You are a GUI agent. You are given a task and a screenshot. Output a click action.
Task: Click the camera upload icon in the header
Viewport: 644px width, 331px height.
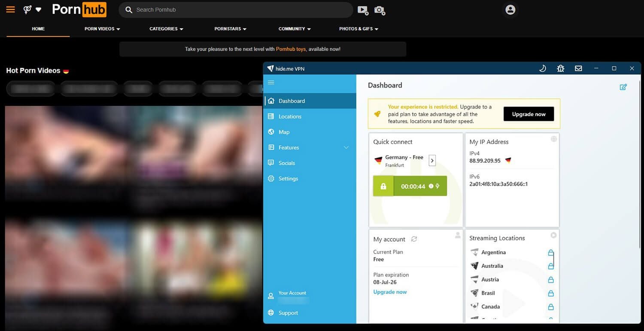[380, 10]
